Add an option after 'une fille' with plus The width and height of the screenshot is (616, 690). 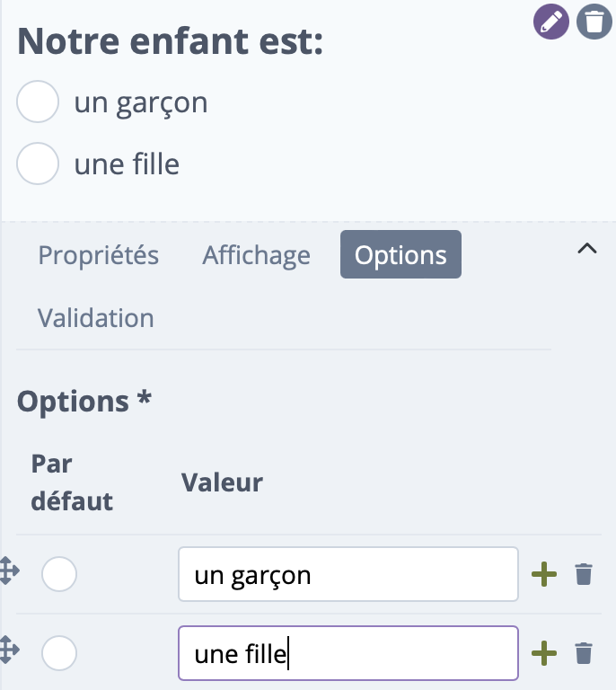tap(544, 653)
